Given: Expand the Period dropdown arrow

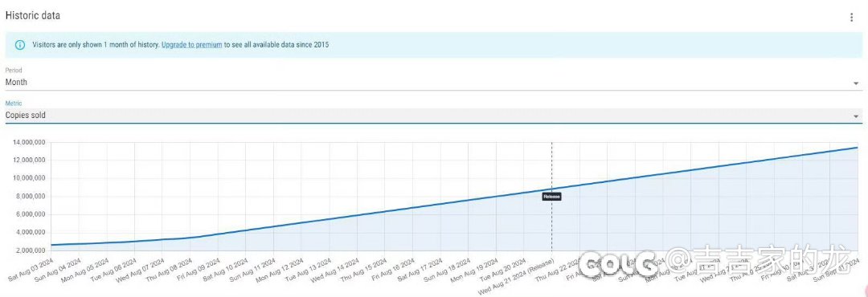Looking at the screenshot, I should pos(856,83).
